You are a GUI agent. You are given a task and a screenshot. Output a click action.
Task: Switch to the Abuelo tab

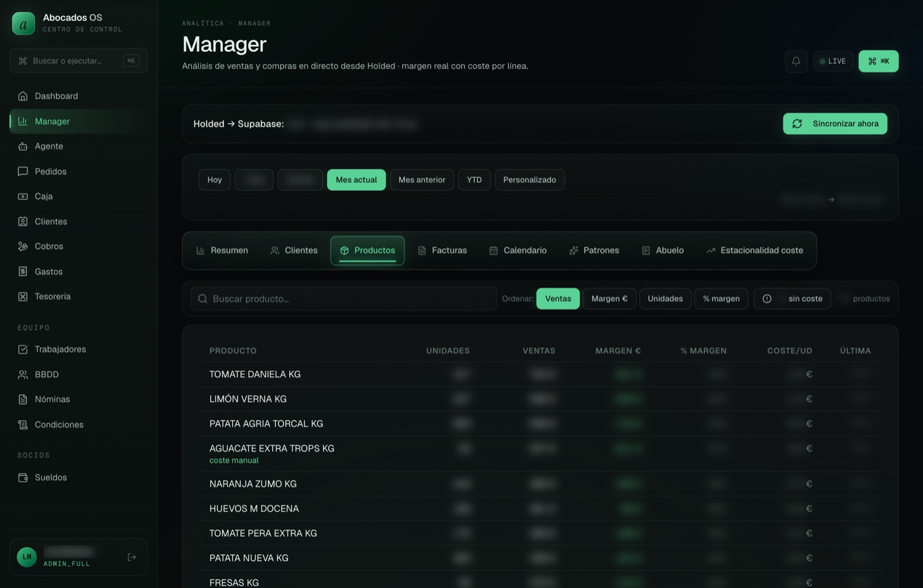pyautogui.click(x=663, y=250)
